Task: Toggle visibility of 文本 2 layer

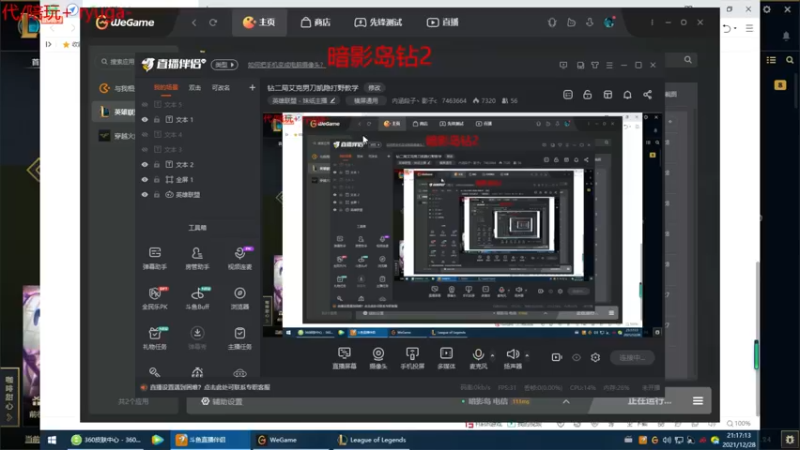Action: pos(145,165)
